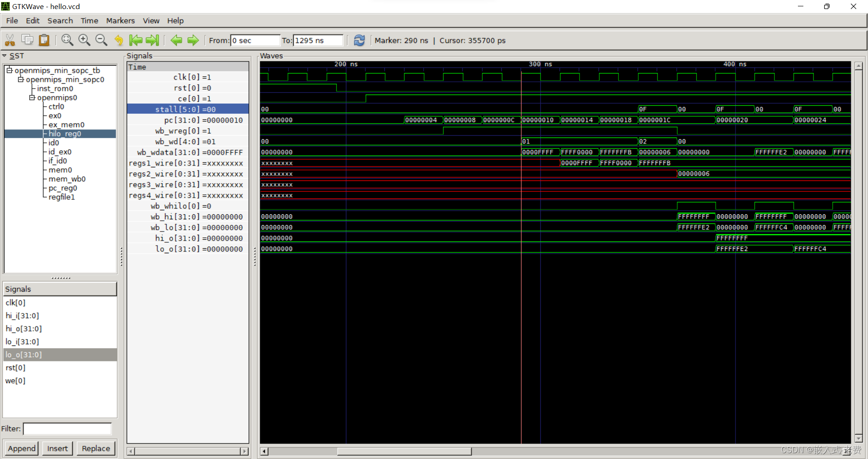Select the pc[31:0] trace row
This screenshot has width=868, height=459.
pos(188,120)
